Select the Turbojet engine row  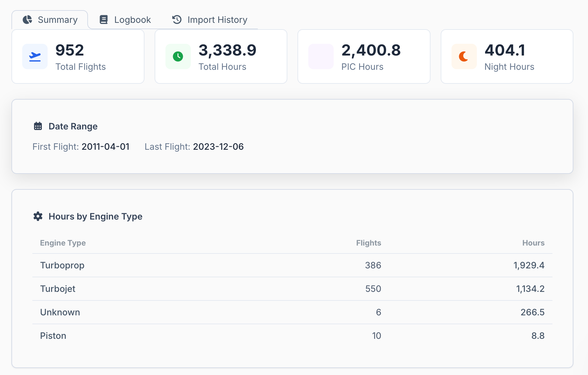click(292, 289)
